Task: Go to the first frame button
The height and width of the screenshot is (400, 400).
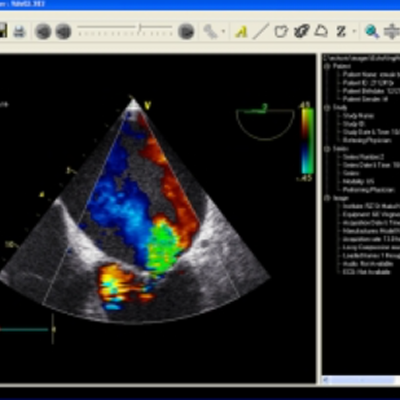Action: click(x=43, y=31)
